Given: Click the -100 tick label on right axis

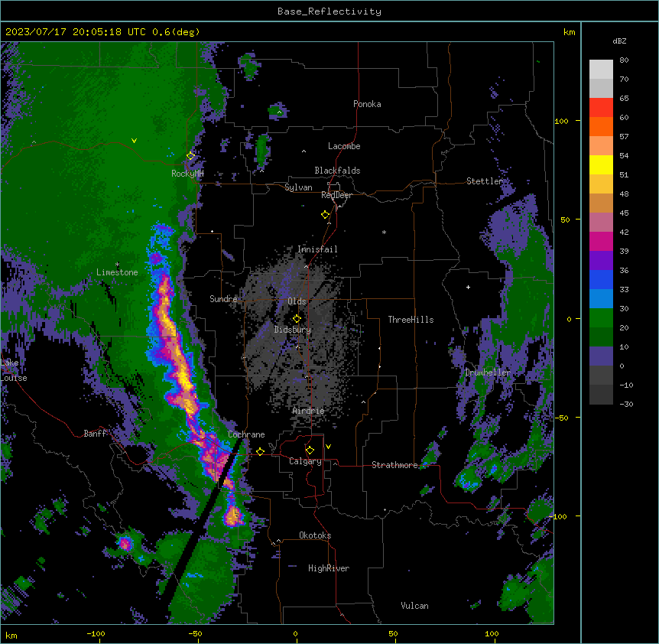Looking at the screenshot, I should [x=559, y=516].
